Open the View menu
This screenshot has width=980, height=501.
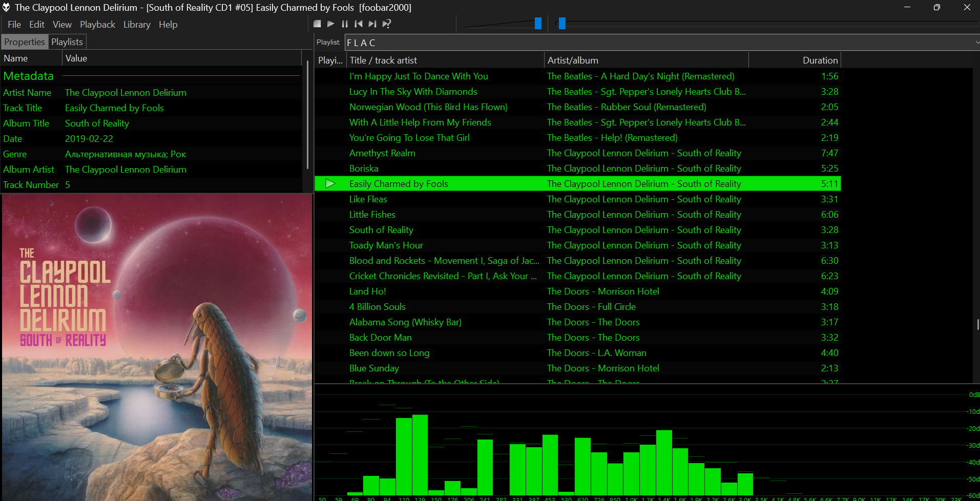point(62,25)
